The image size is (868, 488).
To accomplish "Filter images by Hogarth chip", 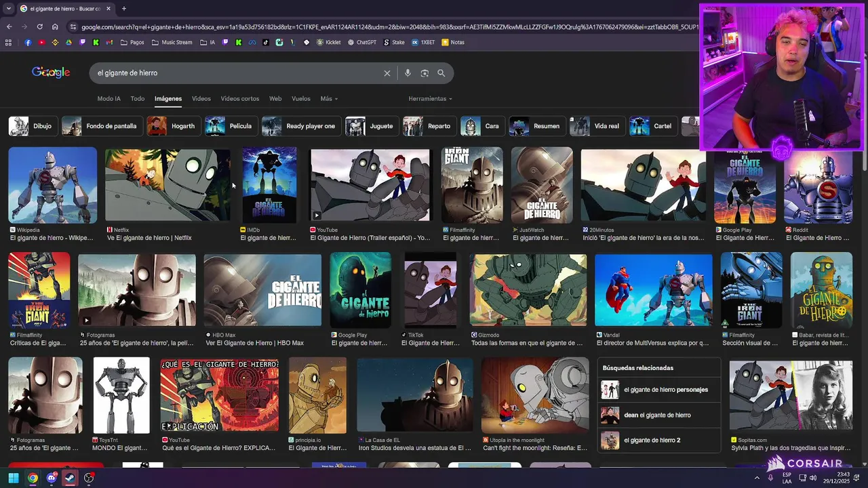I will tap(173, 126).
